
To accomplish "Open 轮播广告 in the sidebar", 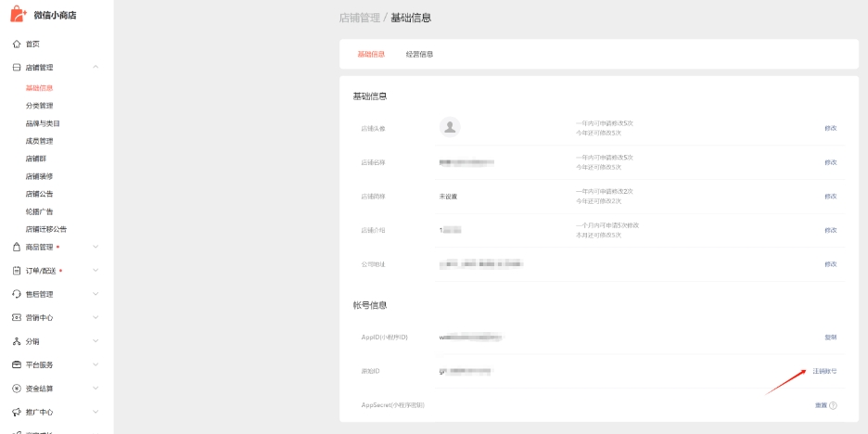I will [x=39, y=212].
